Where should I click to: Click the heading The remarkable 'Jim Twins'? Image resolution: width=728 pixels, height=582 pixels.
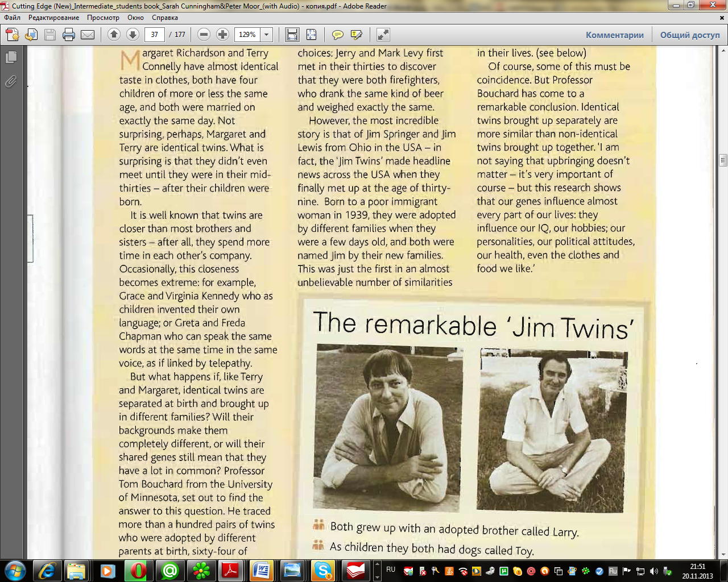[473, 325]
